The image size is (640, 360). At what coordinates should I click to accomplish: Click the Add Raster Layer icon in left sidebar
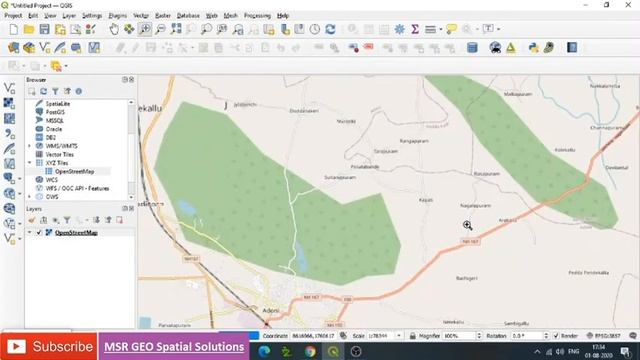click(9, 103)
